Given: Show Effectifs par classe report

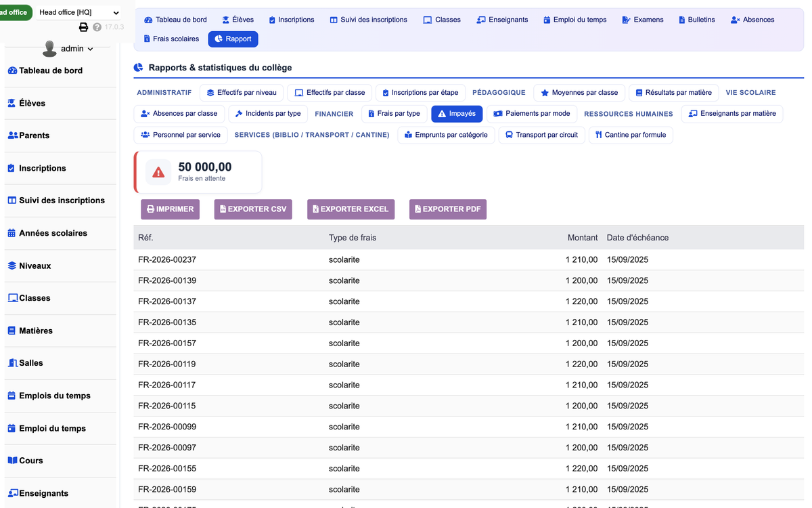Looking at the screenshot, I should coord(330,93).
